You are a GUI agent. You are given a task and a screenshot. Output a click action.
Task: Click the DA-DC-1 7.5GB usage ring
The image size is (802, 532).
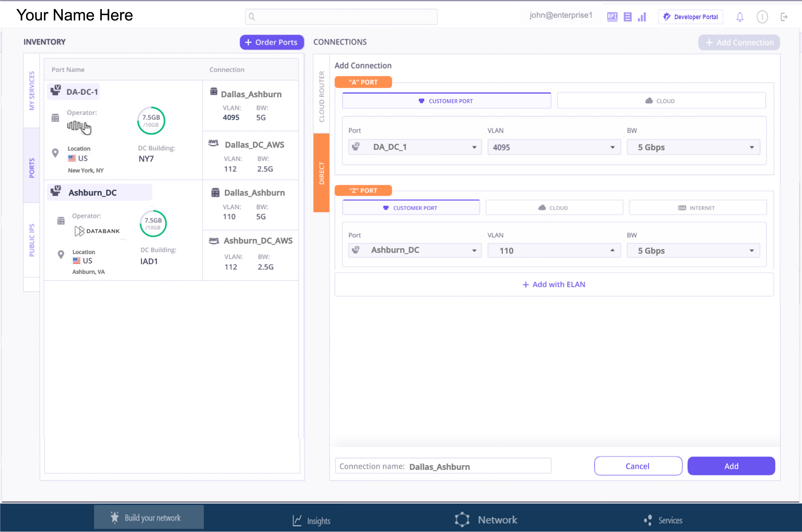(x=151, y=120)
